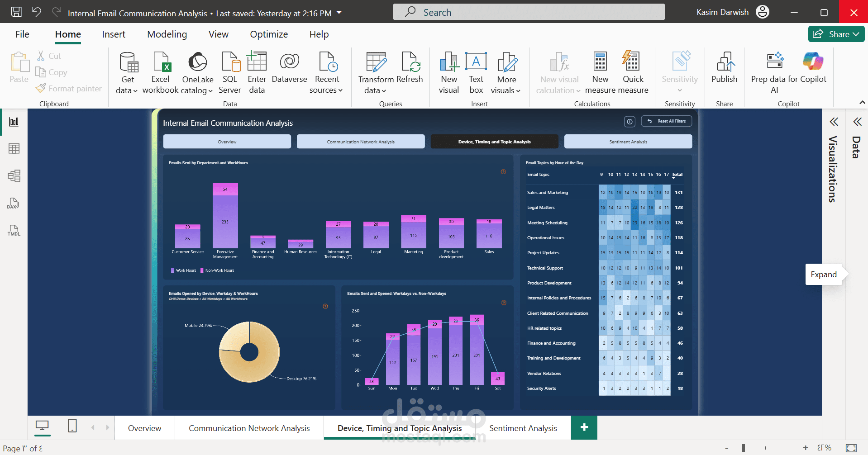Click the report info icon
Image resolution: width=868 pixels, height=455 pixels.
(630, 121)
